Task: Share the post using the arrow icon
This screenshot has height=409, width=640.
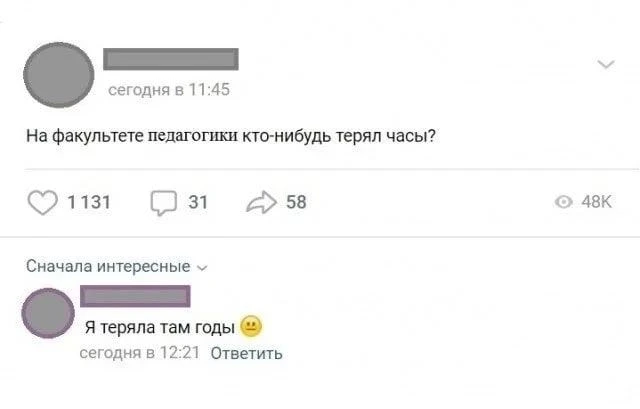Action: tap(258, 203)
